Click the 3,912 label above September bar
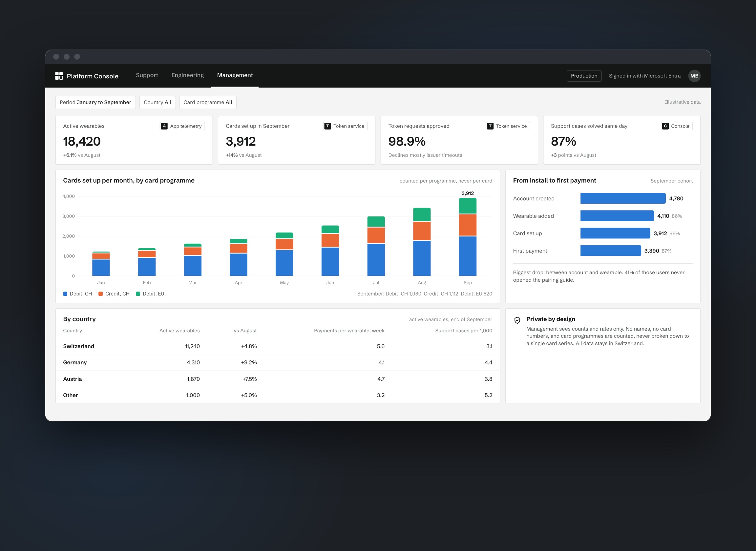Viewport: 756px width, 551px height. [467, 193]
